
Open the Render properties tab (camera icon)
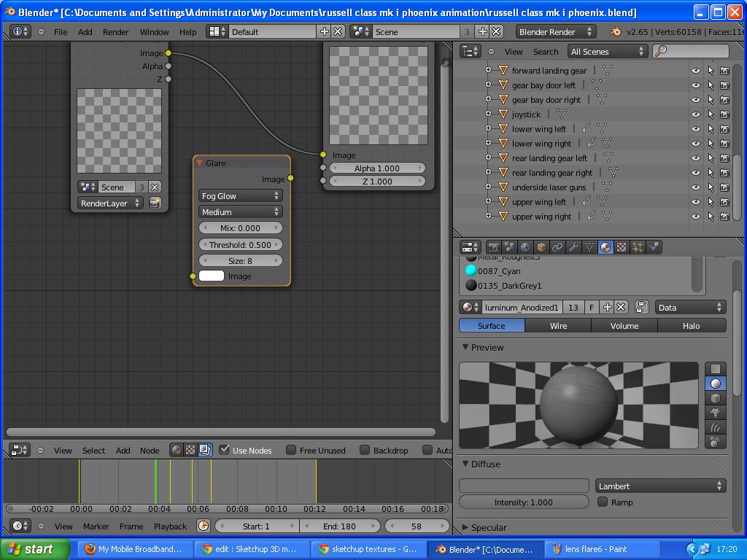pyautogui.click(x=494, y=247)
